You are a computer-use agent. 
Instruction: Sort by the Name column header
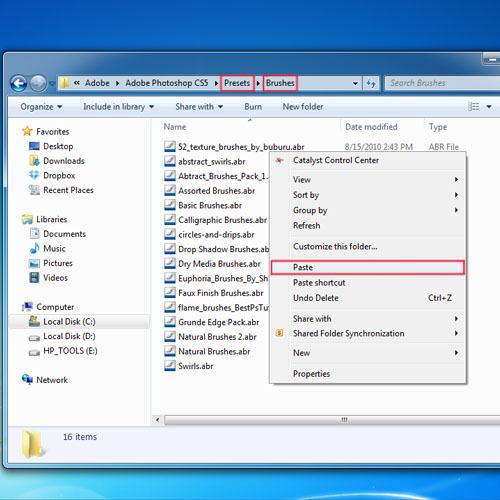[175, 127]
